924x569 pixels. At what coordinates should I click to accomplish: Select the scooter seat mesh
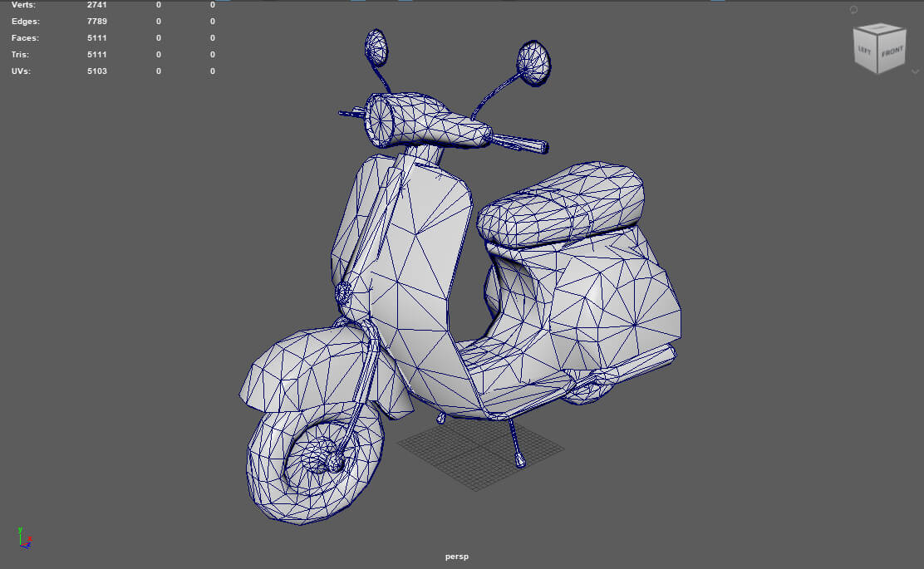(x=560, y=204)
